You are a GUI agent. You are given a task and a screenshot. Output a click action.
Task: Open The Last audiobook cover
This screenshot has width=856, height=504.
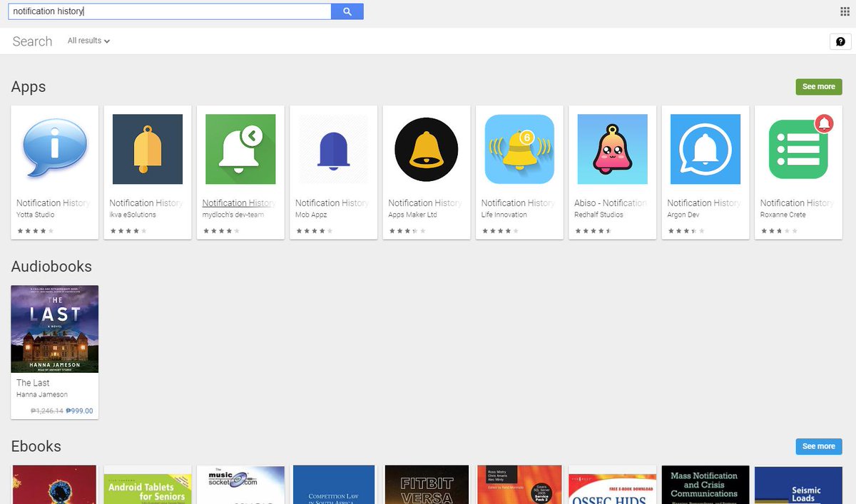(55, 329)
